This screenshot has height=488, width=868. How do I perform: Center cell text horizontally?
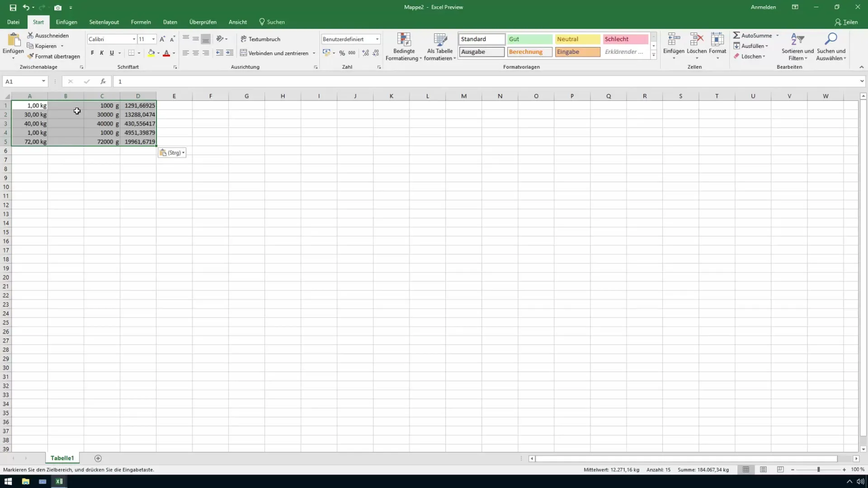(196, 53)
